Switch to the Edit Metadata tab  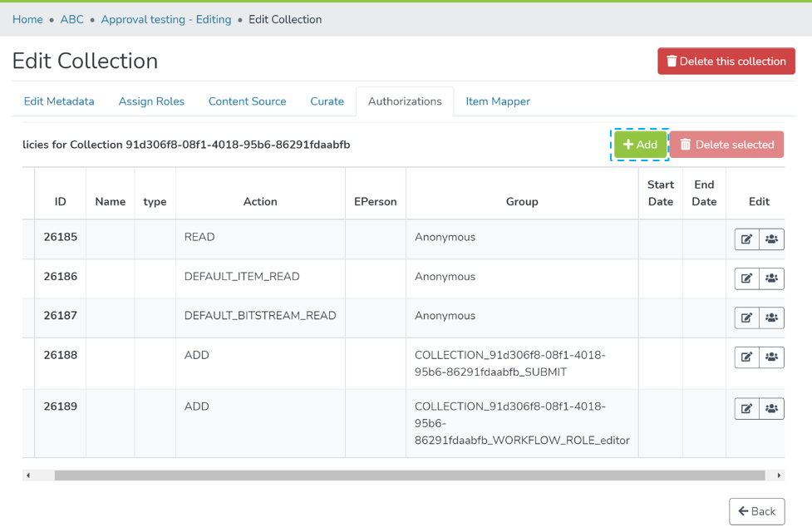59,101
